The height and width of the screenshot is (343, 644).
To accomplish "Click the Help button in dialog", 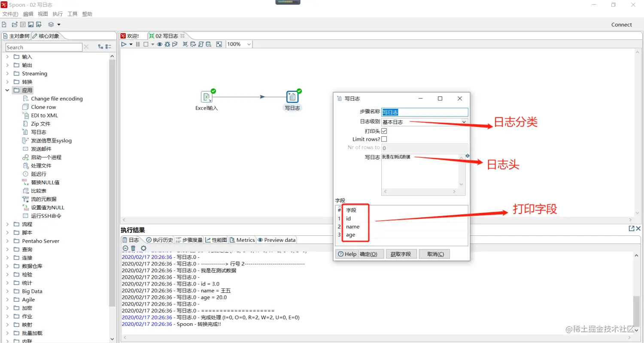I will coord(347,254).
